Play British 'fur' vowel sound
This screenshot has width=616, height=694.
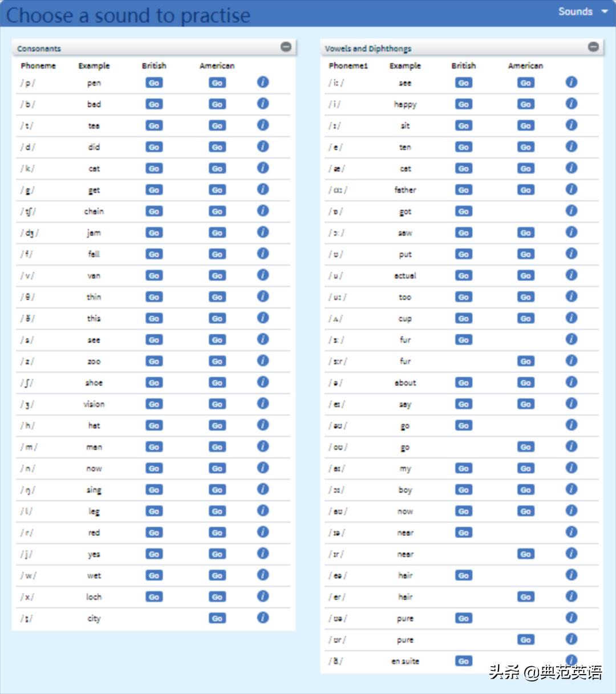(464, 340)
